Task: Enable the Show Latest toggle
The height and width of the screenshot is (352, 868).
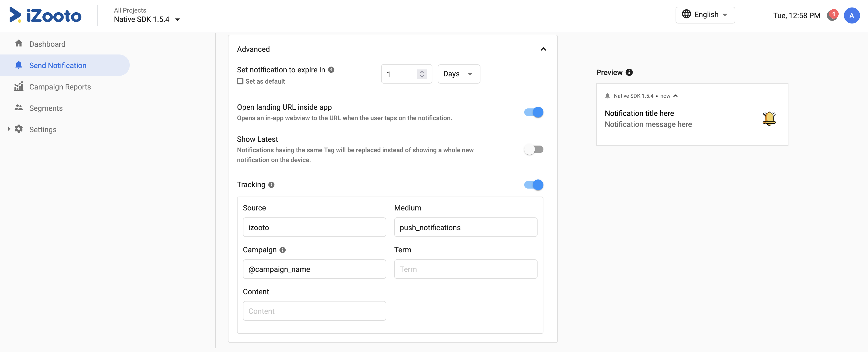Action: coord(534,149)
